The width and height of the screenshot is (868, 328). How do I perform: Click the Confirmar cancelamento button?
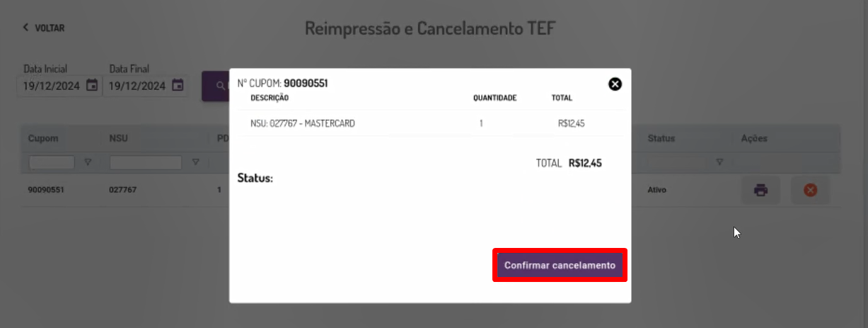[560, 265]
